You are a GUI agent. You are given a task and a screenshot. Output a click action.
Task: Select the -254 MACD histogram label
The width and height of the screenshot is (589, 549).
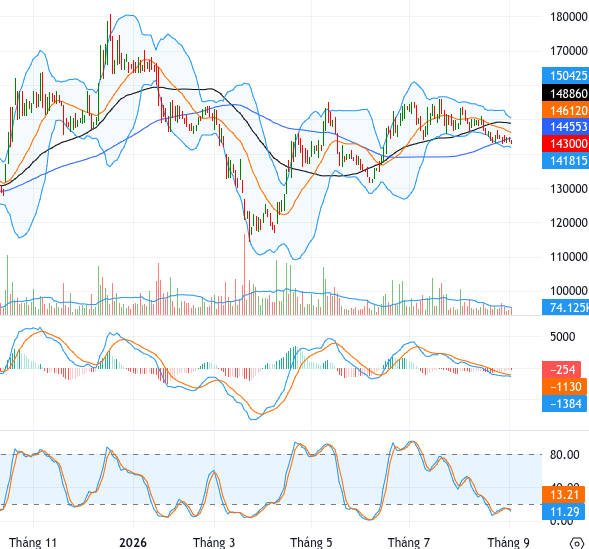(562, 370)
